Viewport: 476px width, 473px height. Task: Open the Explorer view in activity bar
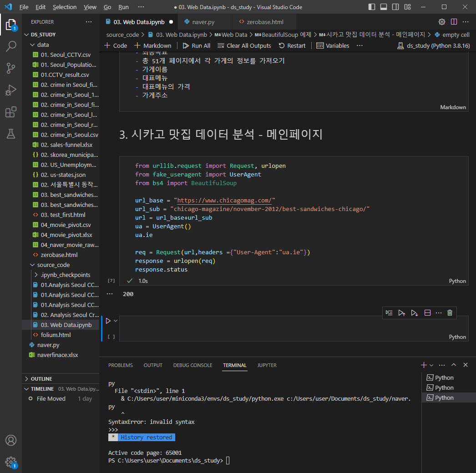pos(11,25)
